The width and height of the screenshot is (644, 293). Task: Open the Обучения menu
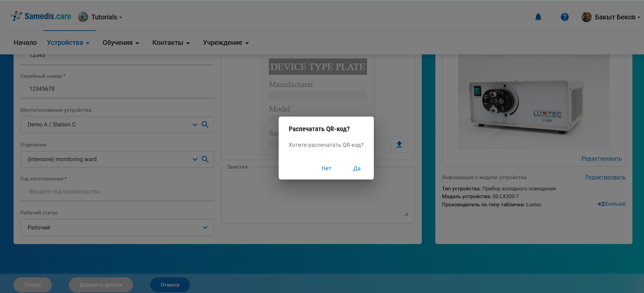click(x=121, y=43)
